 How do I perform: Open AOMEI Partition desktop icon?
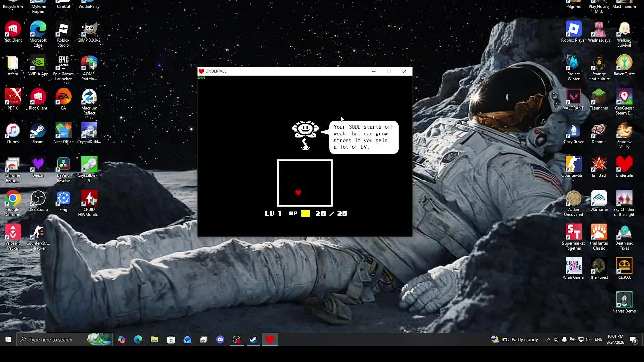(89, 68)
